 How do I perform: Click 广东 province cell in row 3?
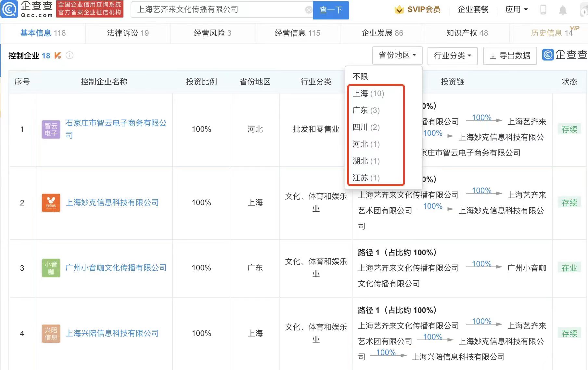(x=255, y=268)
